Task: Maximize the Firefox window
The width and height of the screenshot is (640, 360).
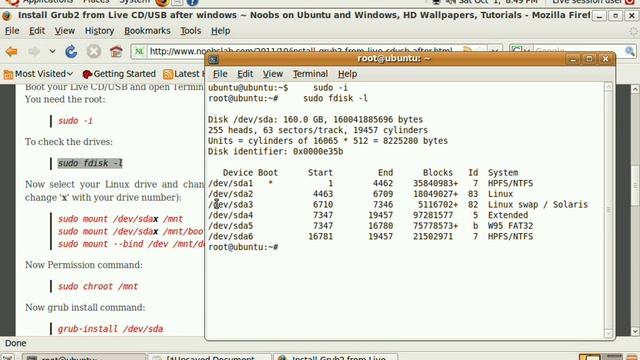Action: (x=615, y=16)
